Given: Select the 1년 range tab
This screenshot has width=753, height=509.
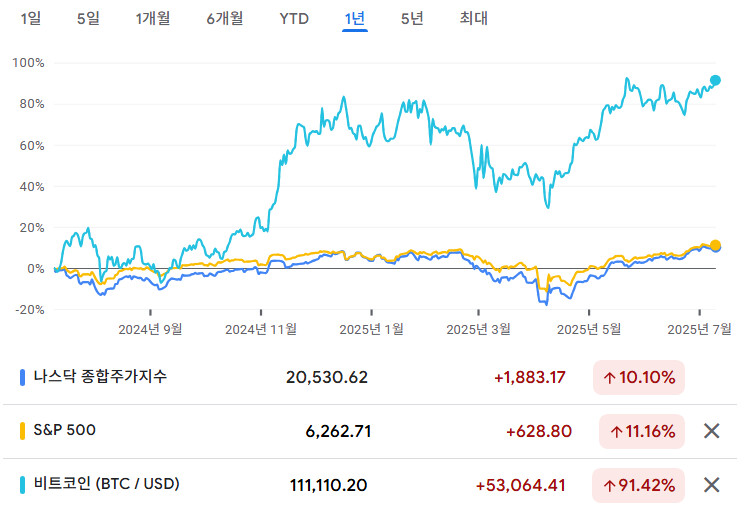Looking at the screenshot, I should (354, 19).
